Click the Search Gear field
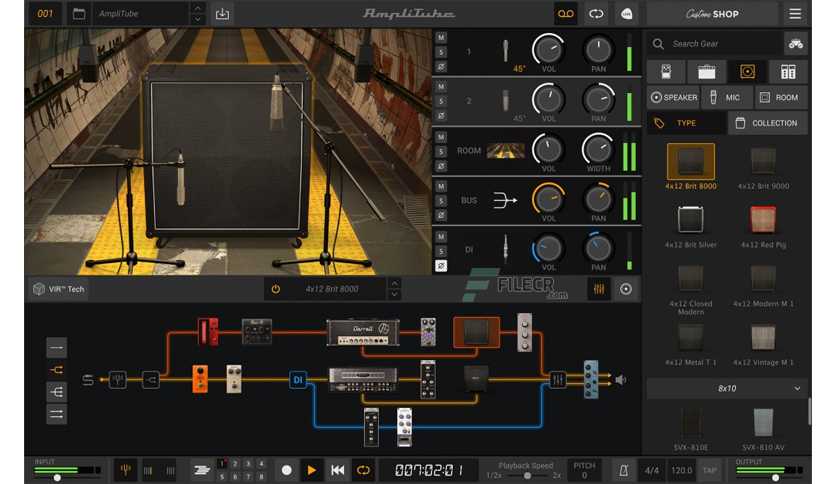The height and width of the screenshot is (484, 836). tap(714, 44)
